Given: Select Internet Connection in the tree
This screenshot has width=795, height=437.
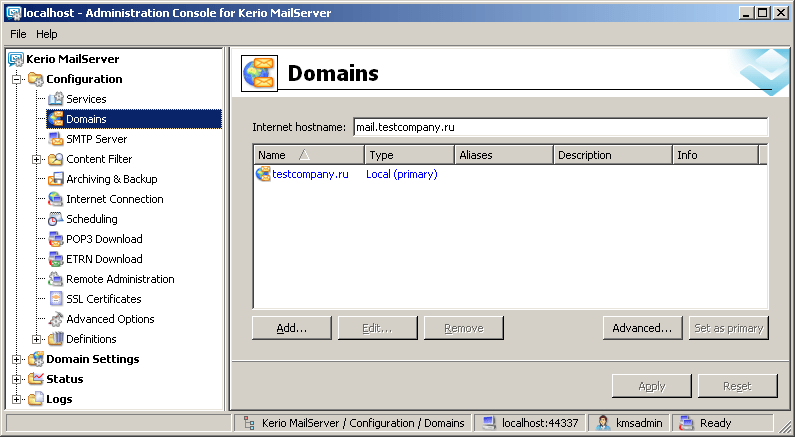Looking at the screenshot, I should coord(115,199).
